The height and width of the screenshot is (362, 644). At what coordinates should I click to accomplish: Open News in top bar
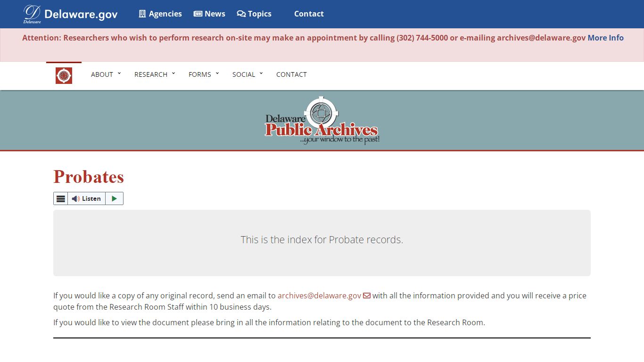(x=209, y=14)
